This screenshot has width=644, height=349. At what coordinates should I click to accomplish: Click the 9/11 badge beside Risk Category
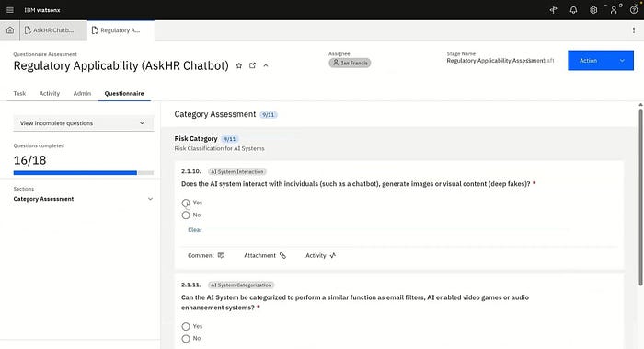click(x=230, y=139)
